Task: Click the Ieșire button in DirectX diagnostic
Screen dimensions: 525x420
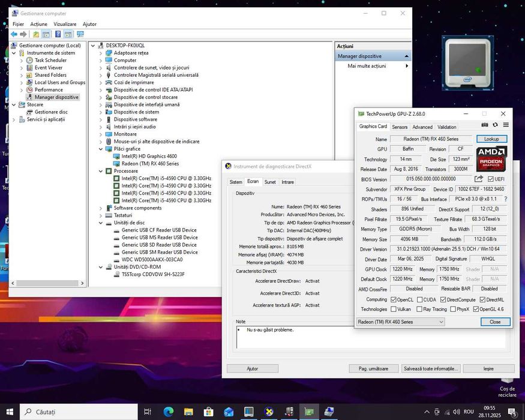Action: point(488,368)
